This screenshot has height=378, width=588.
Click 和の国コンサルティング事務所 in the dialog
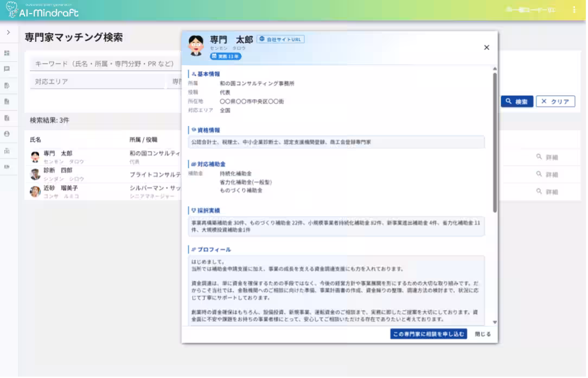tap(258, 84)
